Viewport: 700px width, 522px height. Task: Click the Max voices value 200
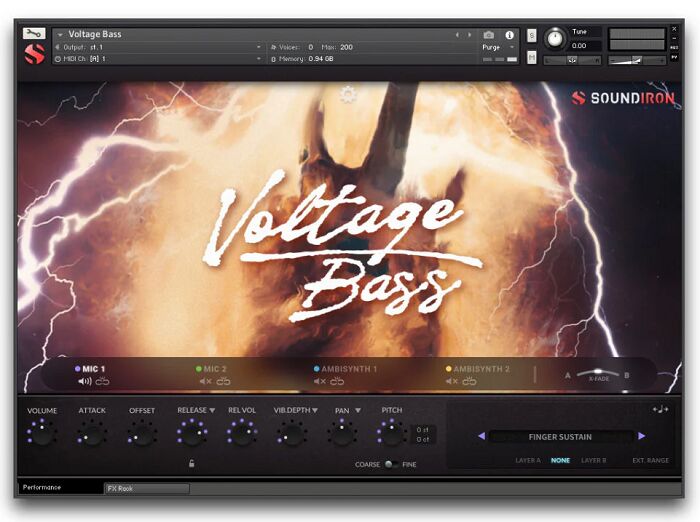(346, 47)
